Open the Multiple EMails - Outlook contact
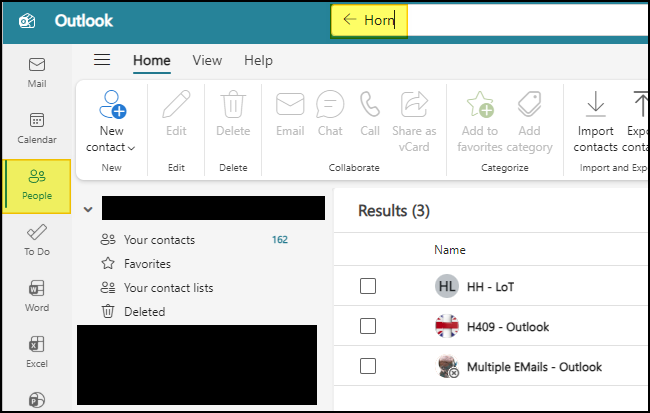Image resolution: width=650 pixels, height=413 pixels. [534, 367]
